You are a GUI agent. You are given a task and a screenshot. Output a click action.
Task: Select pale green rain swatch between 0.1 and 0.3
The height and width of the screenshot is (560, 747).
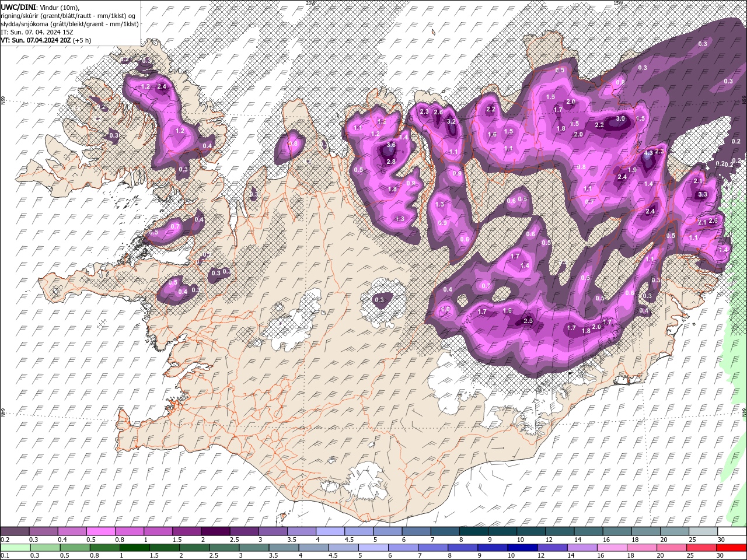click(x=15, y=548)
